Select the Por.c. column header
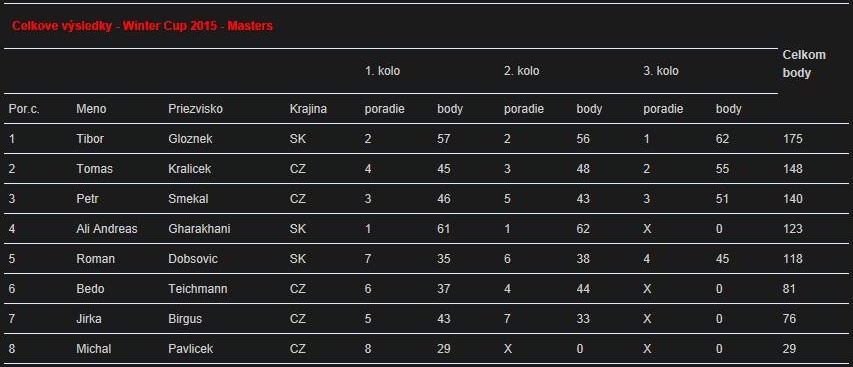The height and width of the screenshot is (367, 853). 24,109
